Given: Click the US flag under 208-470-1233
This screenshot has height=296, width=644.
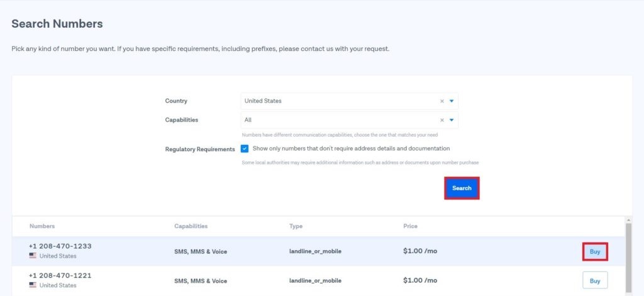Looking at the screenshot, I should coord(33,256).
